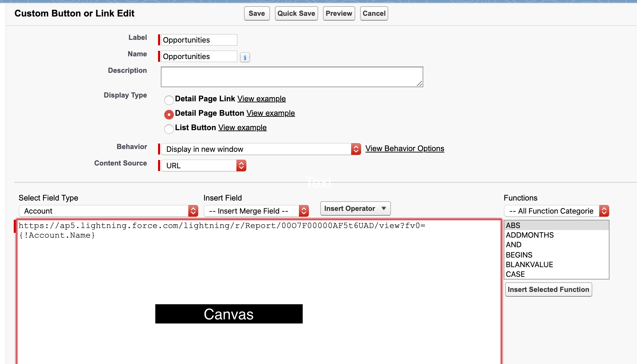Viewport: 637px width, 364px height.
Task: Click the Quick Save button
Action: tap(296, 13)
